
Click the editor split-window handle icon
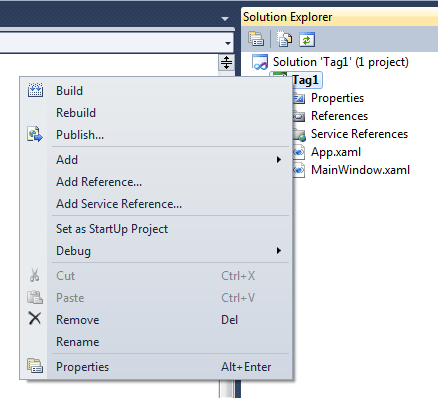(226, 62)
